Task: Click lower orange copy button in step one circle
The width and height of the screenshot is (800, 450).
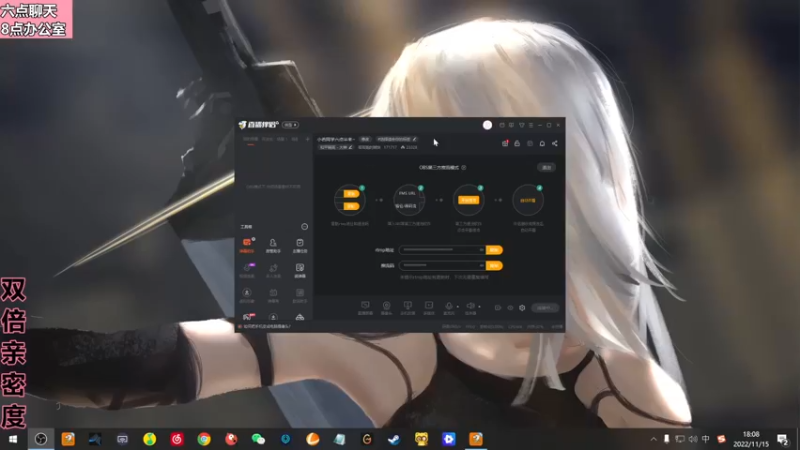Action: (351, 206)
